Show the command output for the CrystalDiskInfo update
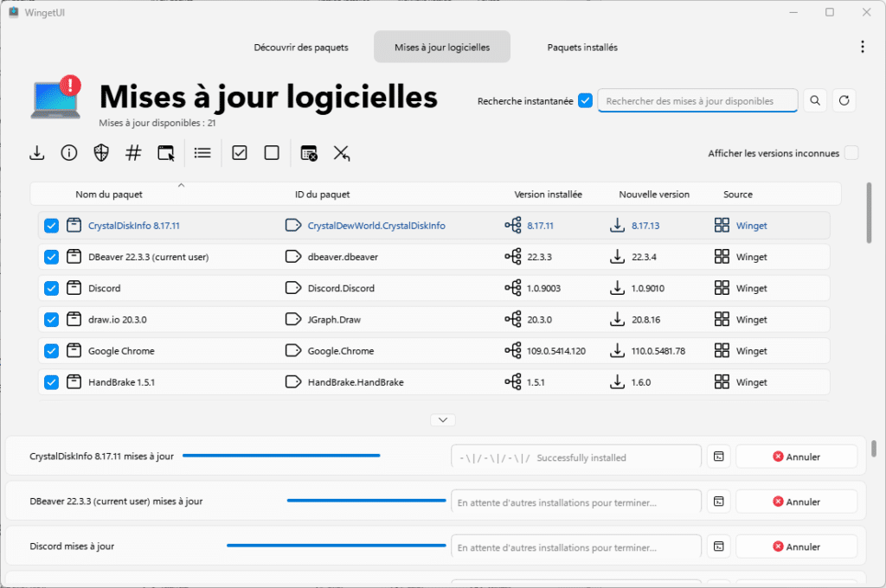886x588 pixels. (719, 457)
